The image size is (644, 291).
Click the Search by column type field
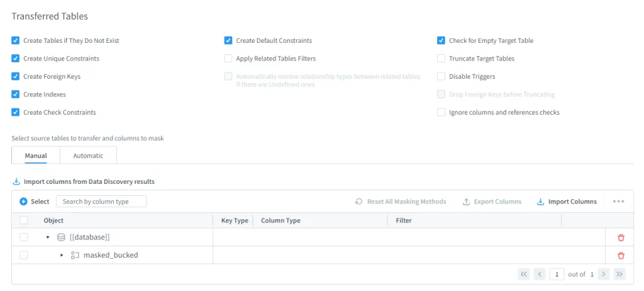point(101,202)
